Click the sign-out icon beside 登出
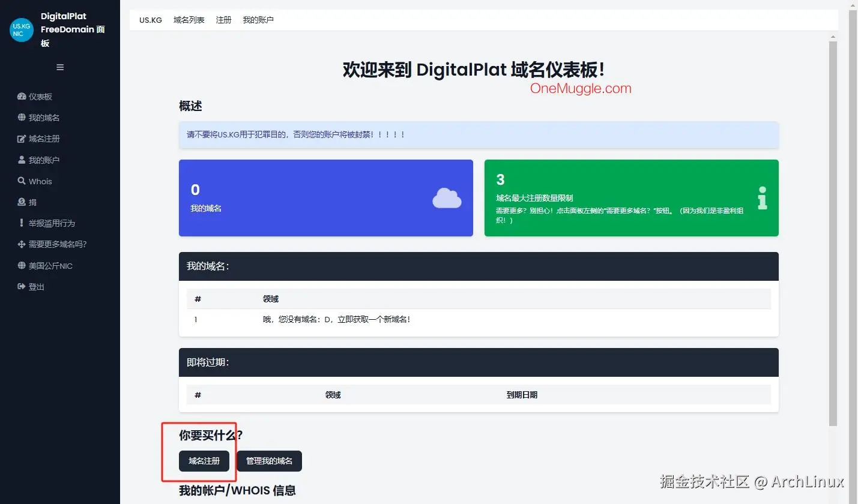Image resolution: width=858 pixels, height=504 pixels. (x=22, y=287)
